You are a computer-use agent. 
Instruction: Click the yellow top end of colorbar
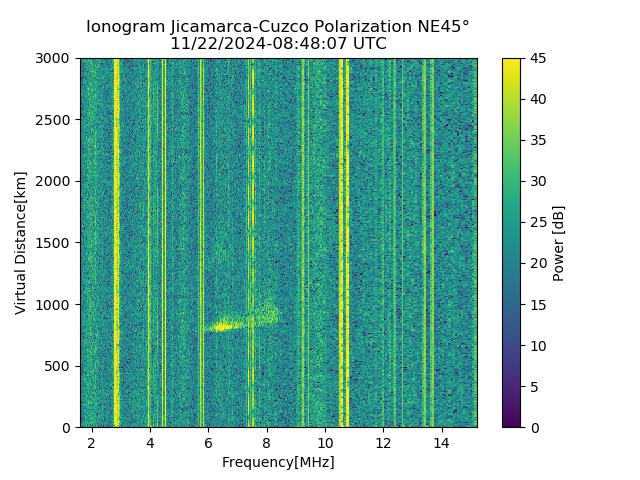(511, 62)
